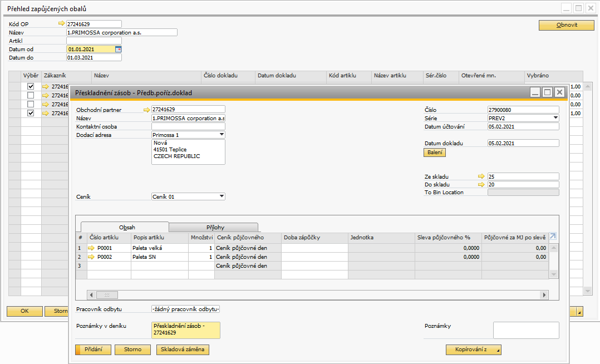This screenshot has width=600, height=364.
Task: Click the Datum účtování field
Action: [523, 126]
